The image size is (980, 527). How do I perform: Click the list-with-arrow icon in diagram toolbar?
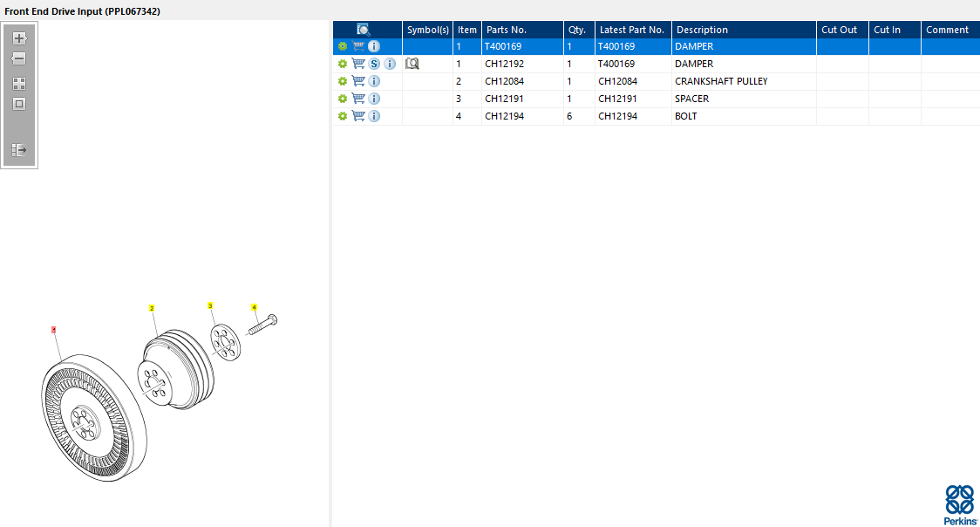coord(19,150)
